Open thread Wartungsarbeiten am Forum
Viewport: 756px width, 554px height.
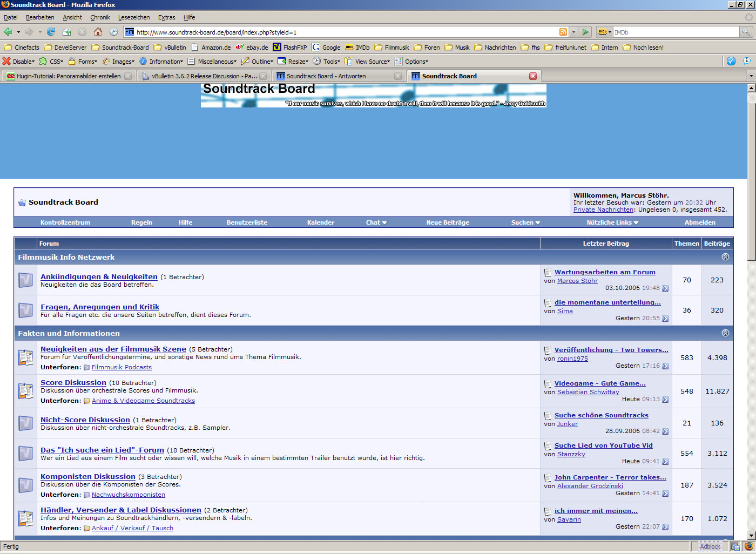(x=605, y=272)
